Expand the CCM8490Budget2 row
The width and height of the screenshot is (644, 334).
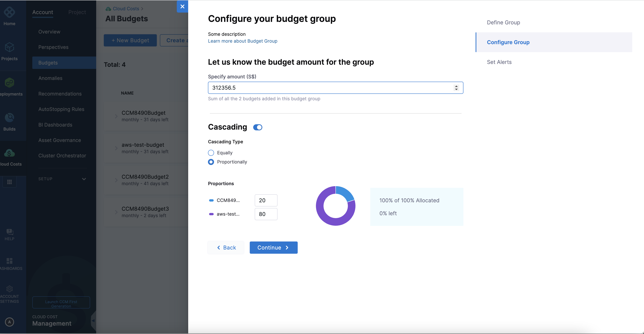tap(116, 180)
